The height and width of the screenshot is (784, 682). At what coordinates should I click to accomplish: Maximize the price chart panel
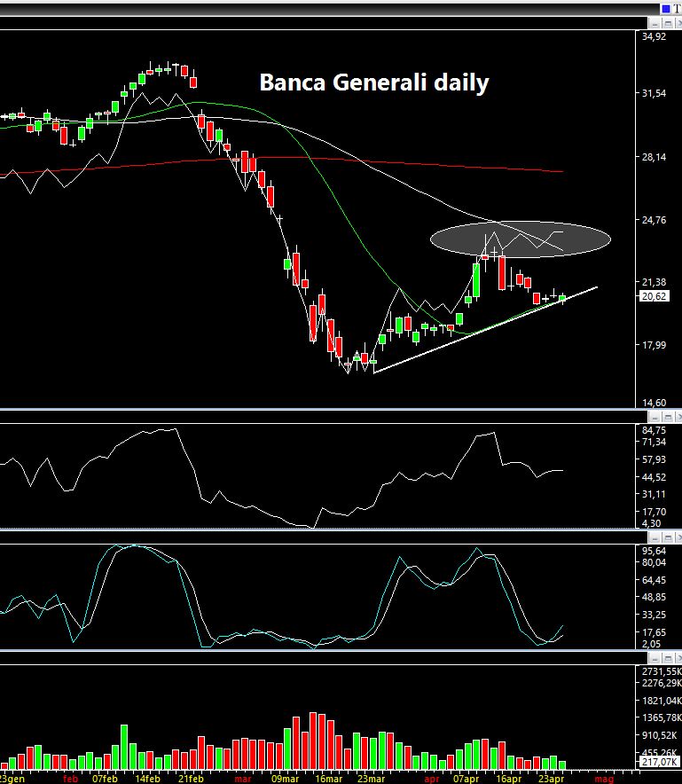668,23
